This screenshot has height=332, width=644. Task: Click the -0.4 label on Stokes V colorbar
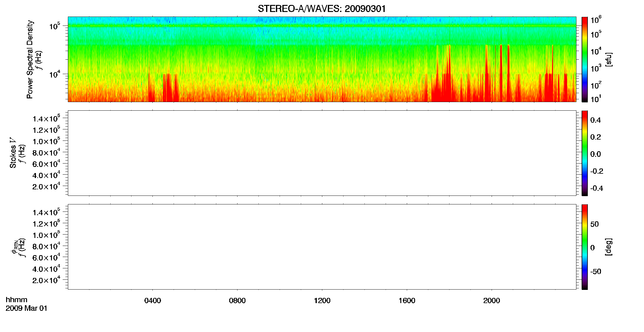(597, 188)
